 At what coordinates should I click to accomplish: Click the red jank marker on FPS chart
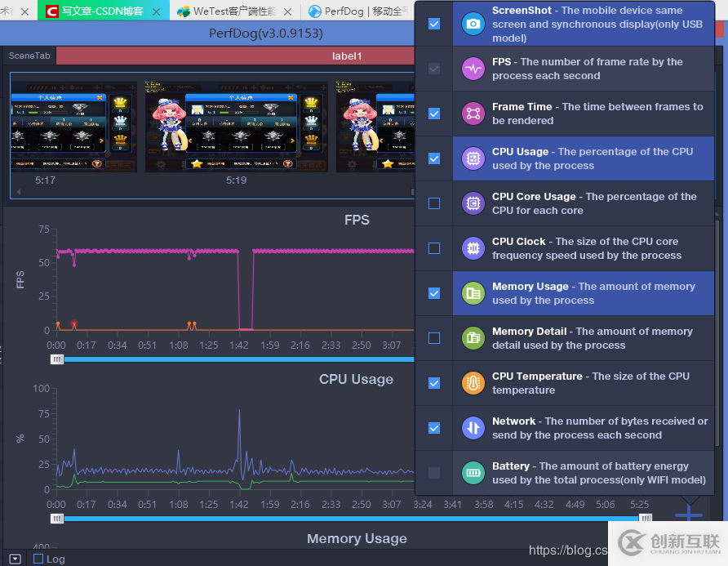point(73,323)
